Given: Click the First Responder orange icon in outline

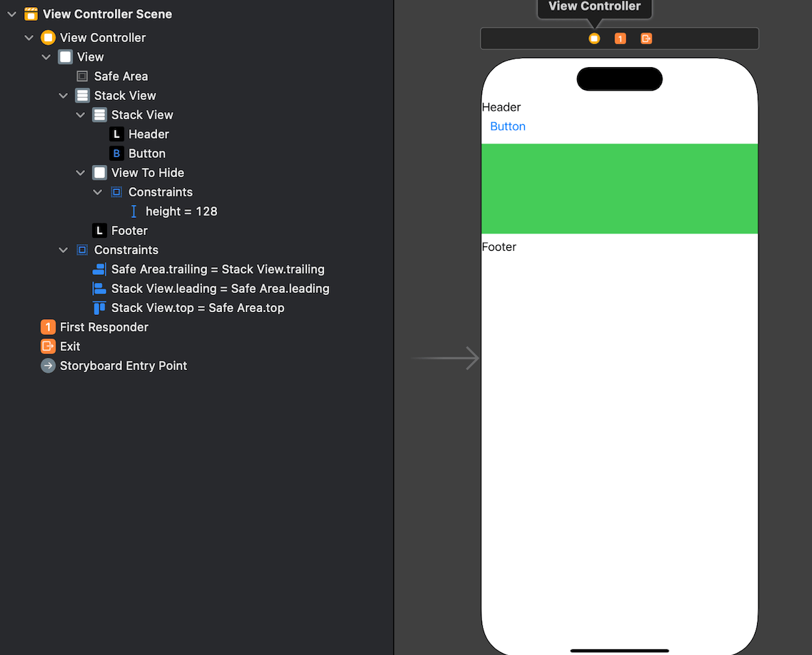Looking at the screenshot, I should [x=48, y=326].
